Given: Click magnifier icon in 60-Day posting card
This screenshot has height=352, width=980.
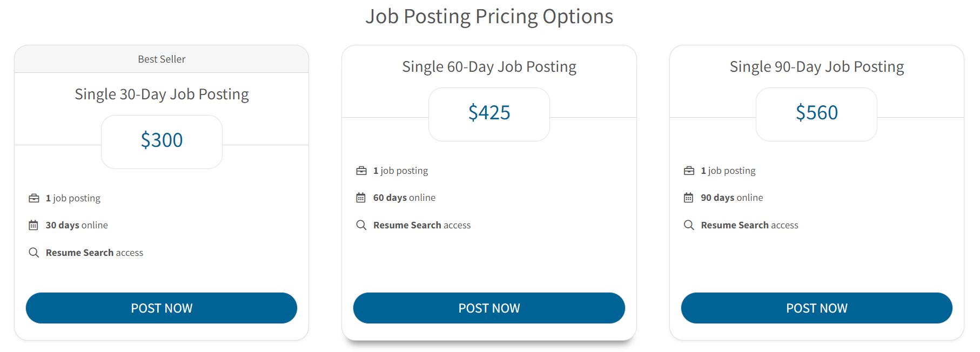Looking at the screenshot, I should (361, 225).
